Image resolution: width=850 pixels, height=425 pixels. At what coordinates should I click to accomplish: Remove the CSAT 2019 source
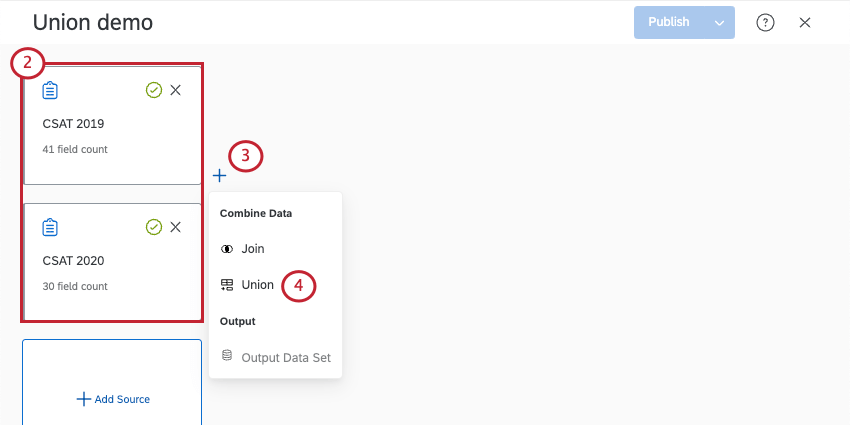(x=176, y=90)
